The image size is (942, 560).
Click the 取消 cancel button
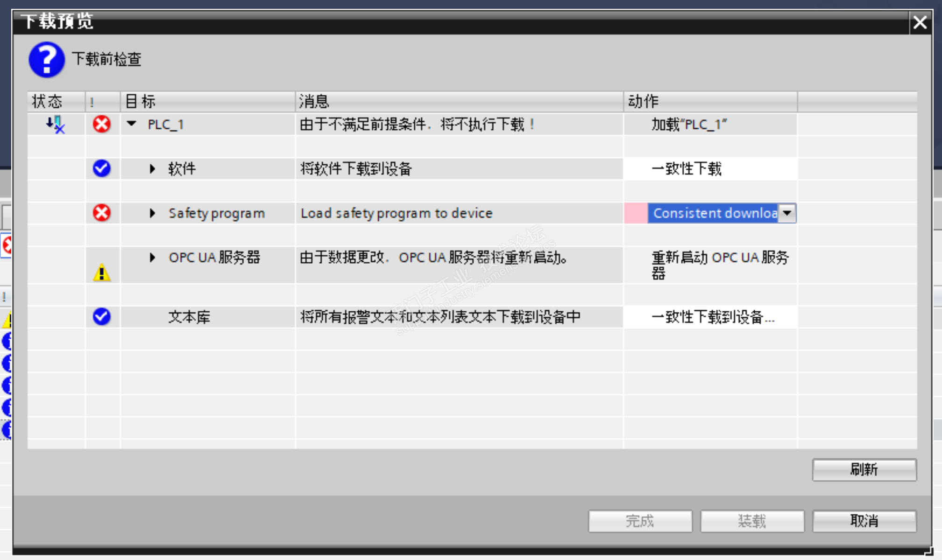(x=864, y=521)
